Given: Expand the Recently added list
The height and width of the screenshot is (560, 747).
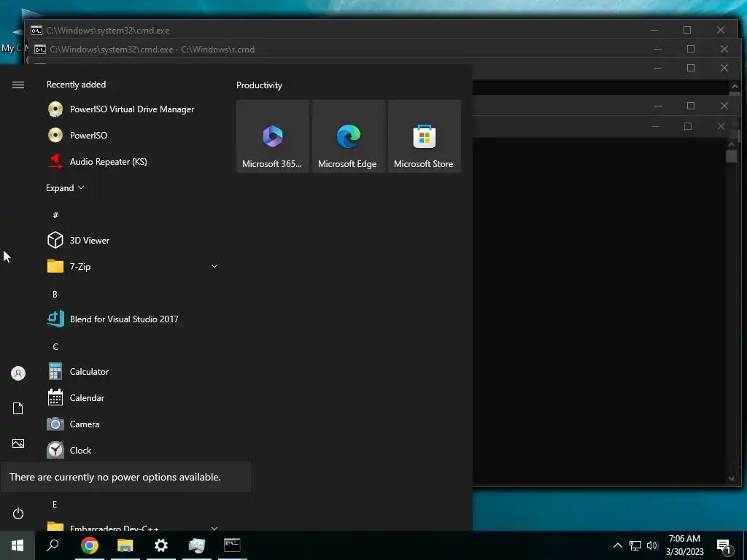Looking at the screenshot, I should (65, 187).
